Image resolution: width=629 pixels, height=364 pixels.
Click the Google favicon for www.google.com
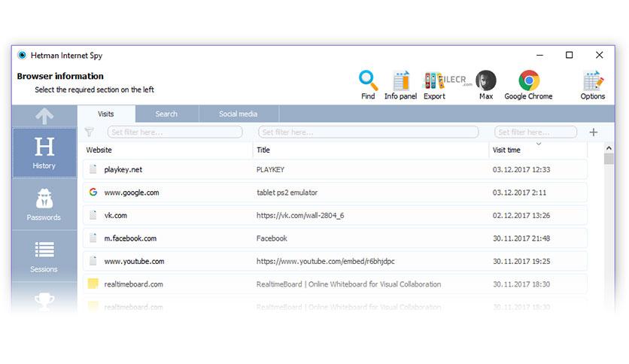tap(93, 192)
